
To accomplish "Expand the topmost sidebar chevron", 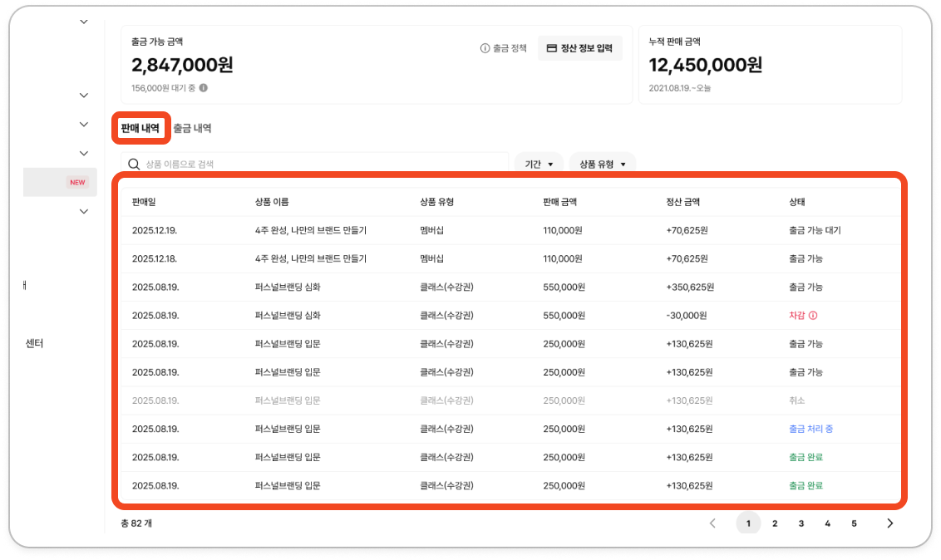I will coord(84,22).
